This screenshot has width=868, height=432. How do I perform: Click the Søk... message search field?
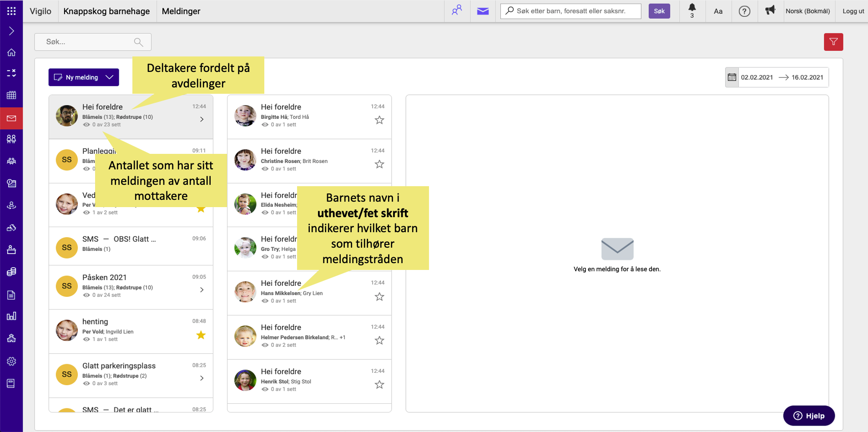point(86,42)
